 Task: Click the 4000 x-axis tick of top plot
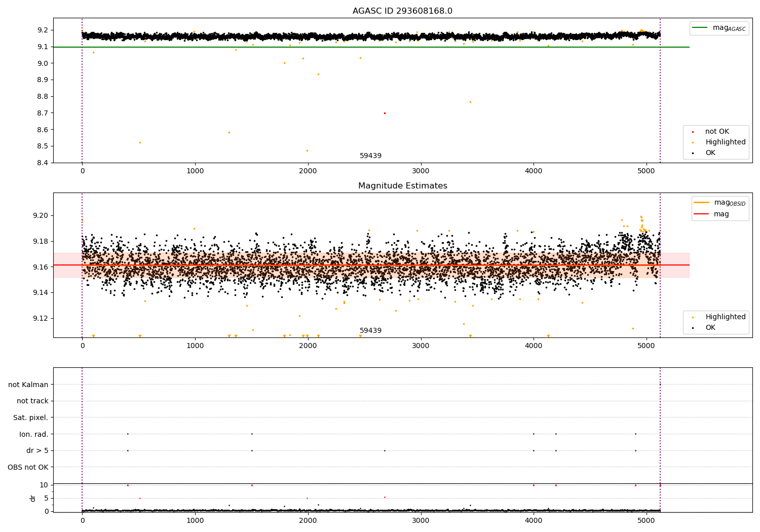[534, 171]
